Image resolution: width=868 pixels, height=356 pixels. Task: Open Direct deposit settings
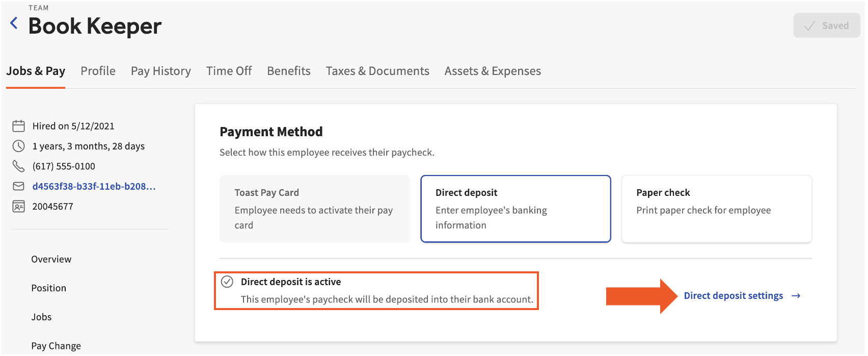pyautogui.click(x=734, y=295)
